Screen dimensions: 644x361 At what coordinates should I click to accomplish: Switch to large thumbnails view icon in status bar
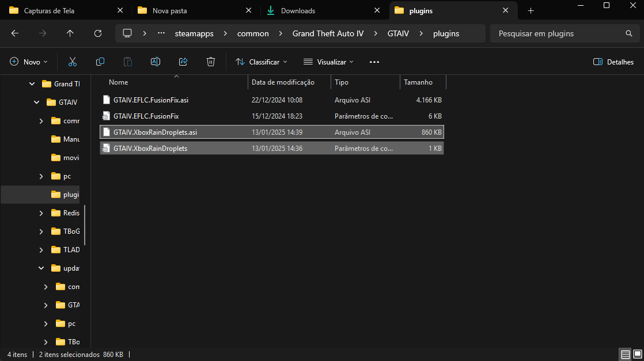[638, 355]
